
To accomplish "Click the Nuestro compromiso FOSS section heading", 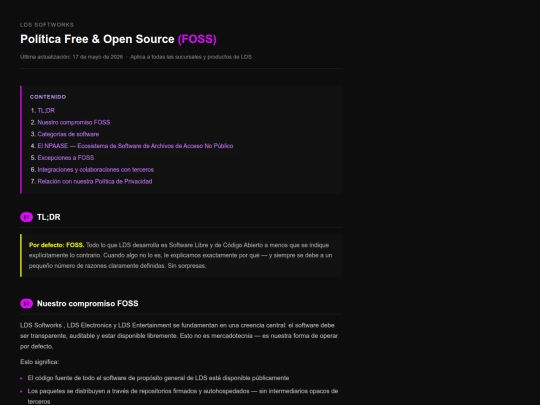I will (87, 304).
